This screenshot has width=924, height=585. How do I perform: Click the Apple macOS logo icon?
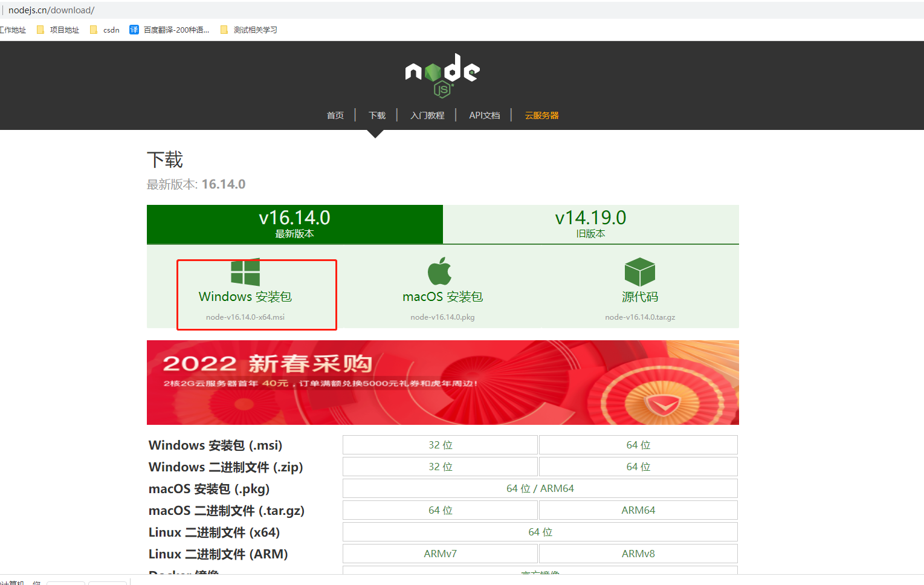440,271
